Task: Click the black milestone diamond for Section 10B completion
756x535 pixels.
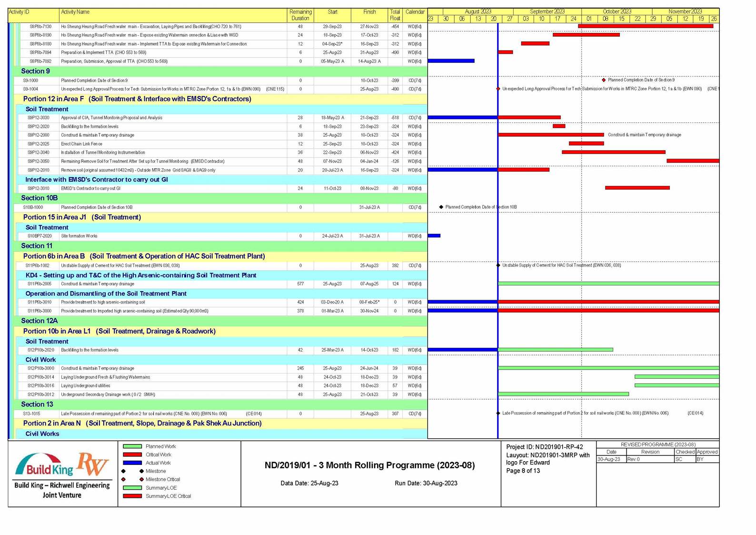Action: [x=441, y=207]
